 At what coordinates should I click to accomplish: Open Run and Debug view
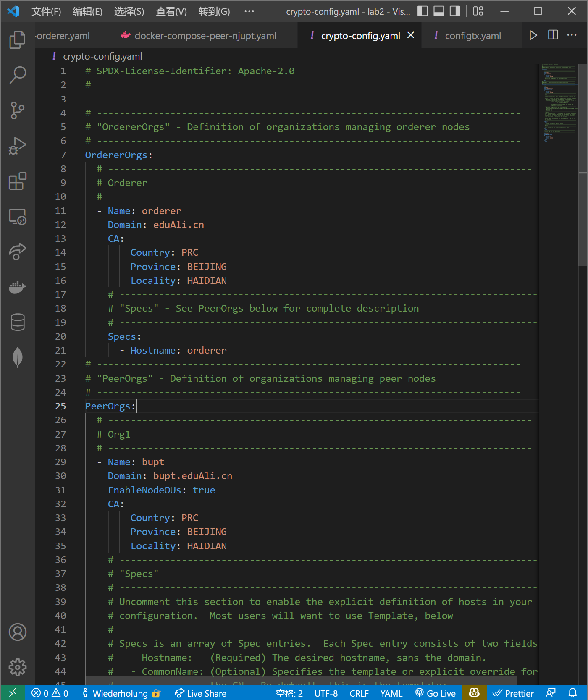click(x=18, y=146)
